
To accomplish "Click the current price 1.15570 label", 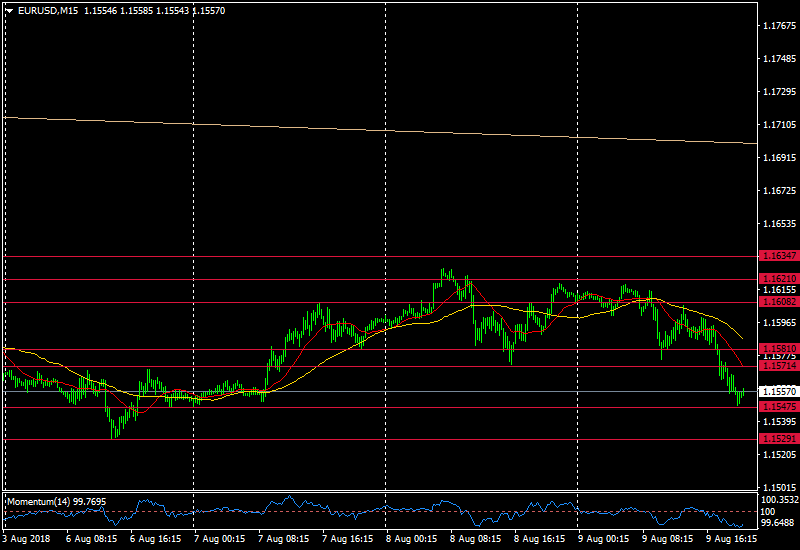I will pos(778,391).
